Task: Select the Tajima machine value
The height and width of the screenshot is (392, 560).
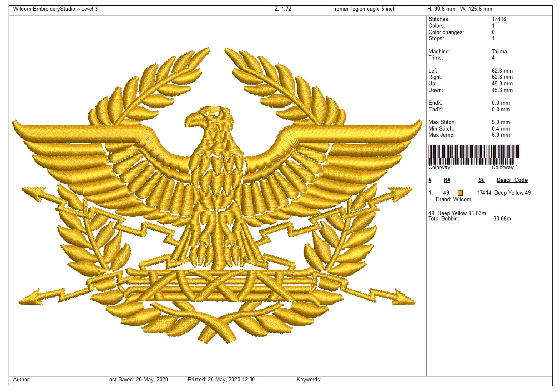Action: [x=499, y=52]
